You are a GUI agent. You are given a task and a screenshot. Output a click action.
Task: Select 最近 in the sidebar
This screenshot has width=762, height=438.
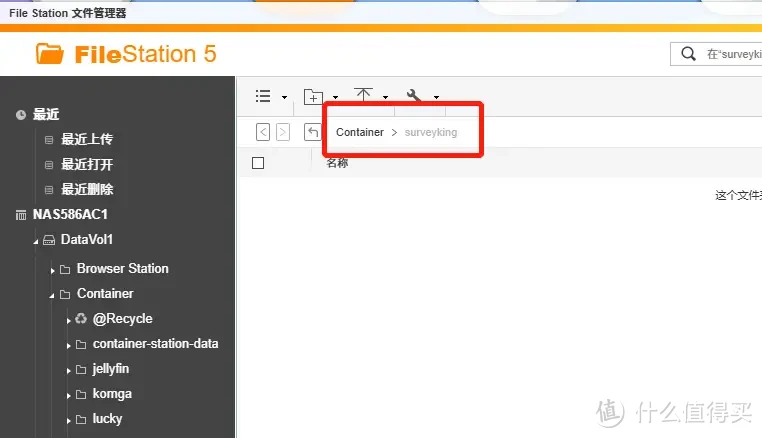click(x=46, y=114)
